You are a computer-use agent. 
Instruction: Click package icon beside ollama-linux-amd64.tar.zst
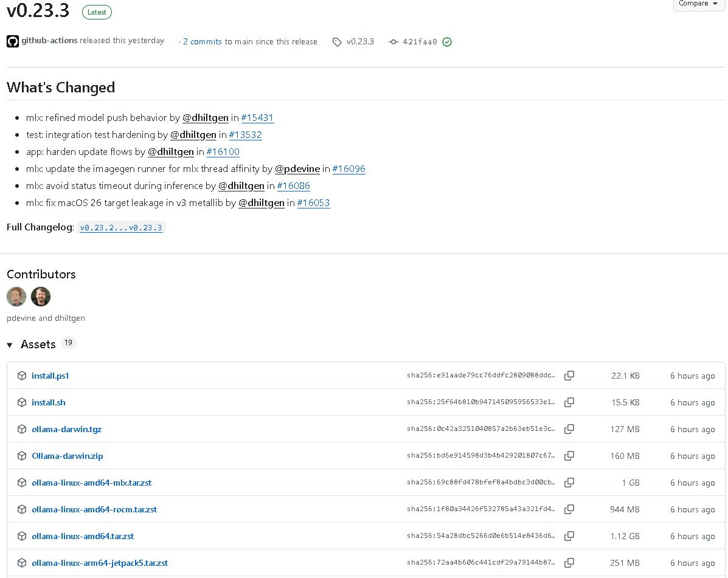(x=22, y=536)
